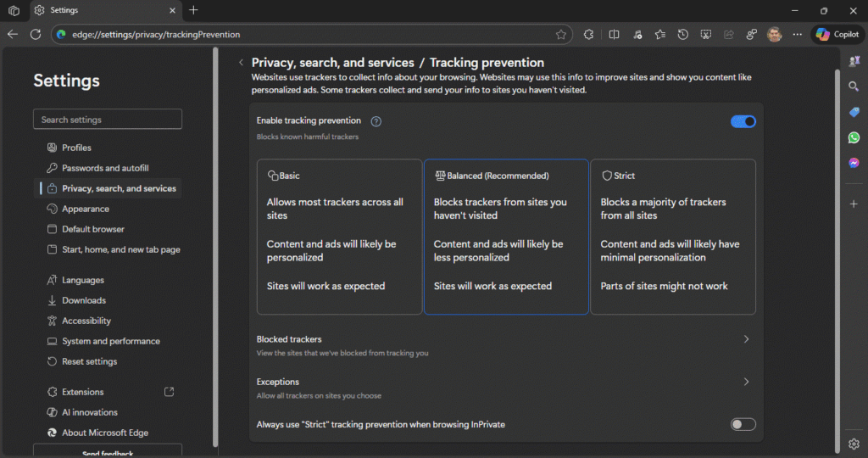Close the Settings tab

coord(172,10)
